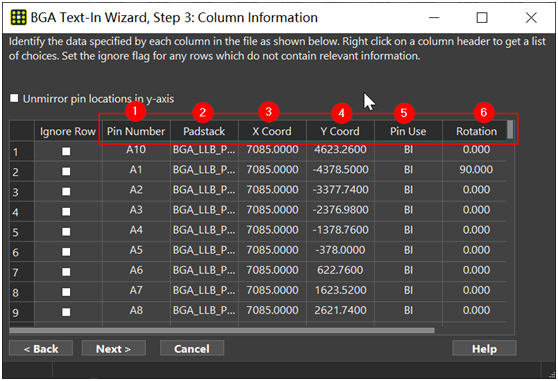Click the horizontal scrollbar under the table
The image size is (558, 381).
pos(222,330)
